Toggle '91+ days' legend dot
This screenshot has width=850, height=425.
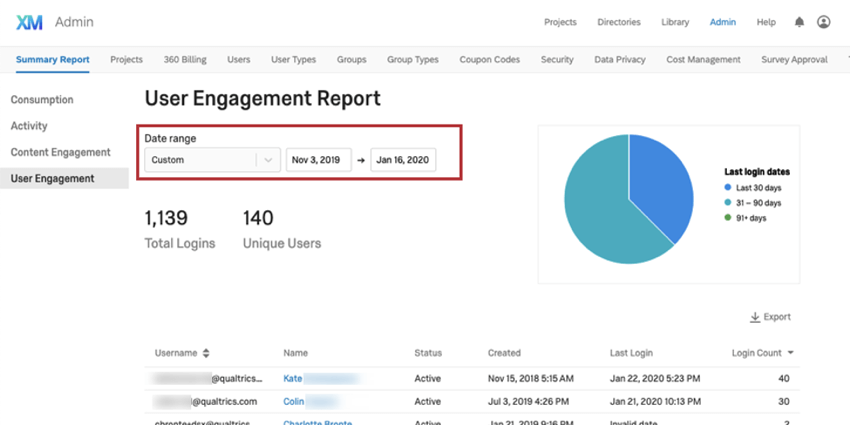[x=729, y=217]
